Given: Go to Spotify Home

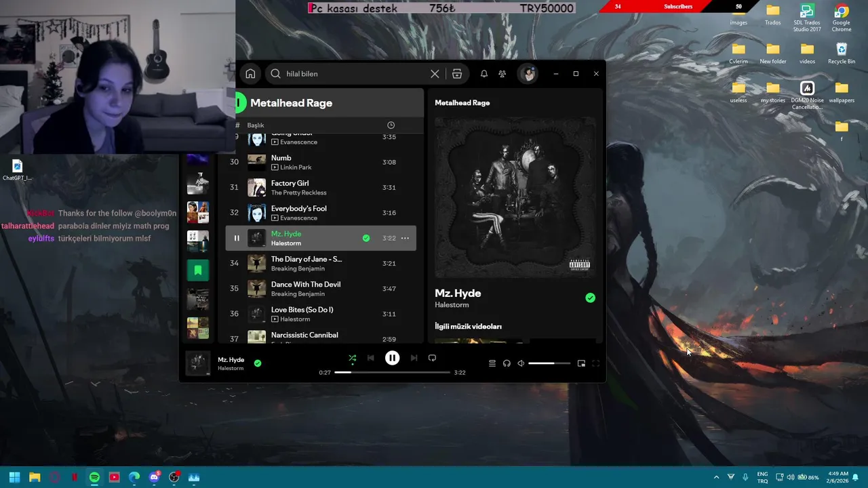Looking at the screenshot, I should click(x=250, y=74).
